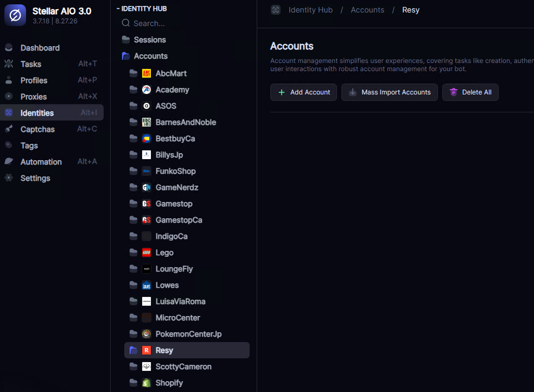Click the PokemonCenterJp icon
This screenshot has width=534, height=392.
pyautogui.click(x=147, y=334)
